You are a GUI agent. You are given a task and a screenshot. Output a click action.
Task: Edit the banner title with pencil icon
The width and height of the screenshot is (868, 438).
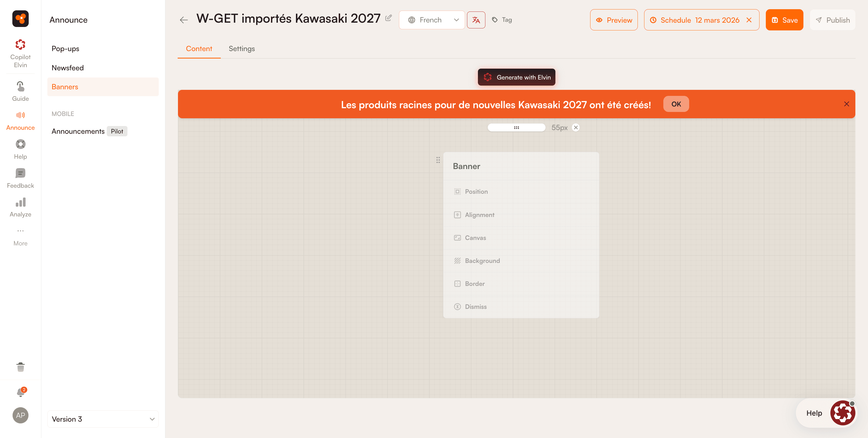388,18
